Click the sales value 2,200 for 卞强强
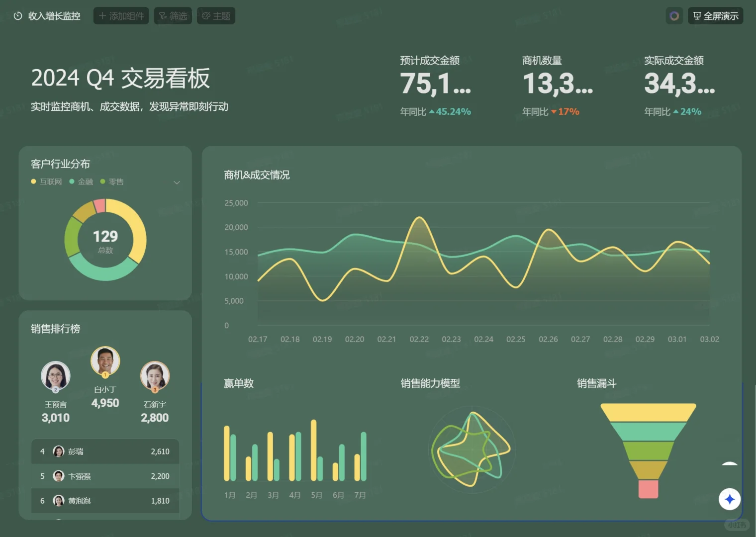756x537 pixels. tap(160, 476)
